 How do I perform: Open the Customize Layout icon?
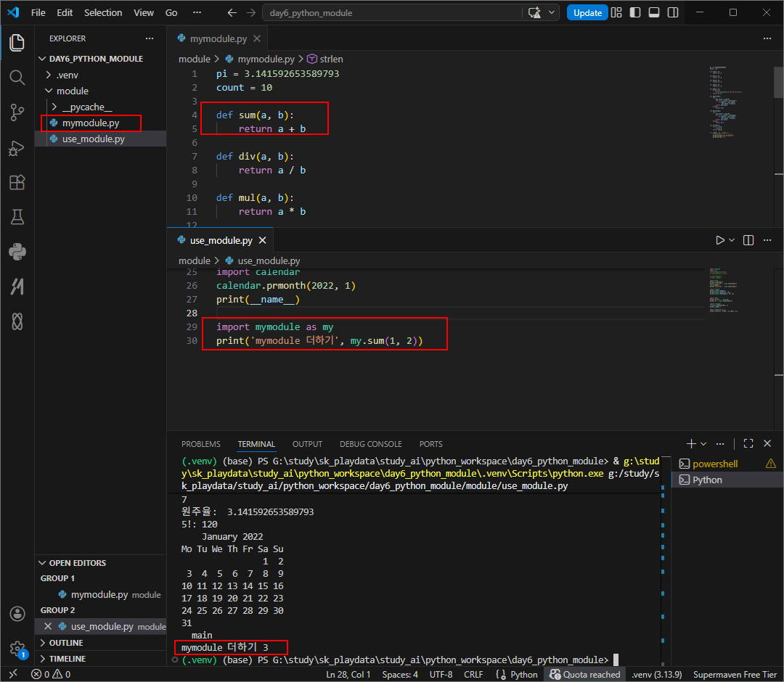616,12
